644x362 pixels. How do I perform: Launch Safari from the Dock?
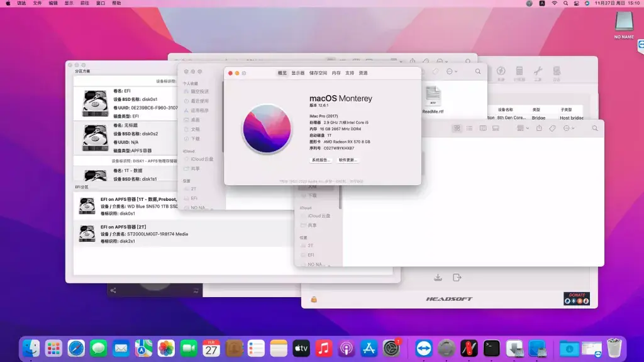[76, 348]
